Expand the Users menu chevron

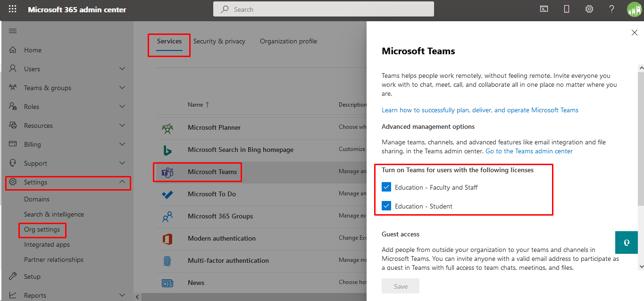122,69
